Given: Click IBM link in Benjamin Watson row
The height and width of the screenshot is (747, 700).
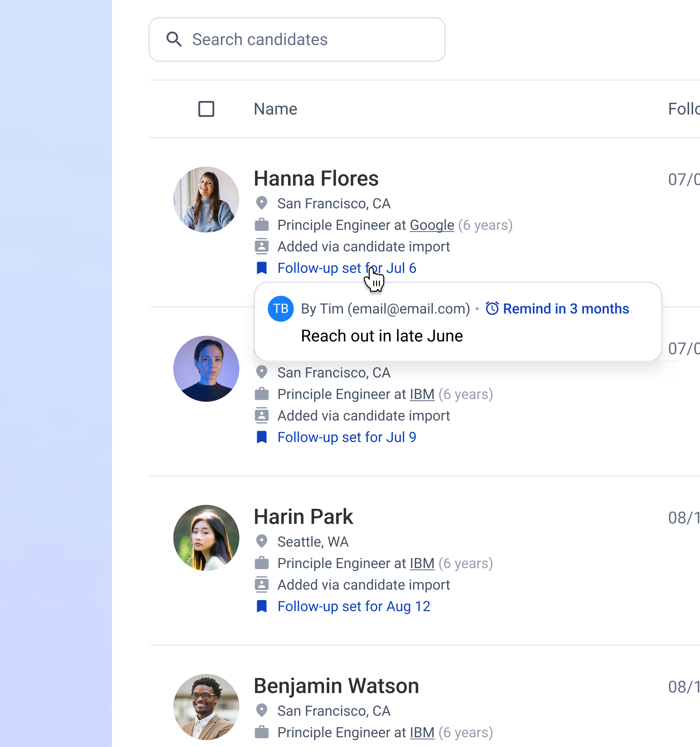Looking at the screenshot, I should coord(422,732).
